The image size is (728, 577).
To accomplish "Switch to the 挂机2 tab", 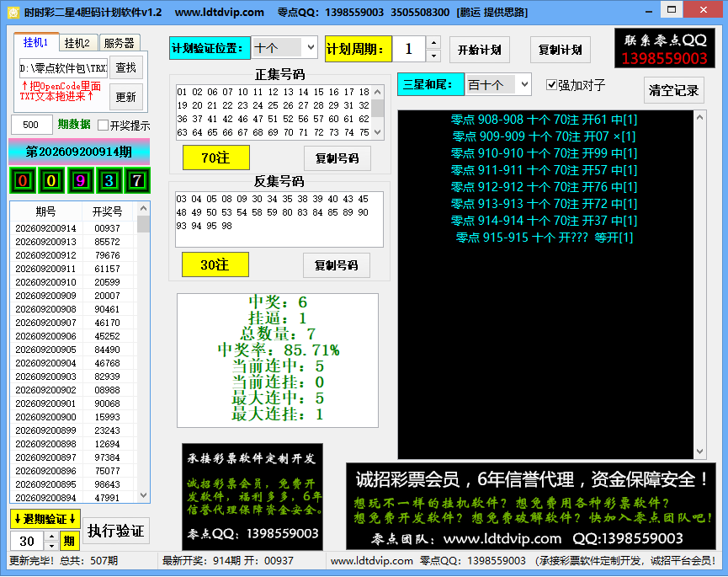I will [77, 43].
